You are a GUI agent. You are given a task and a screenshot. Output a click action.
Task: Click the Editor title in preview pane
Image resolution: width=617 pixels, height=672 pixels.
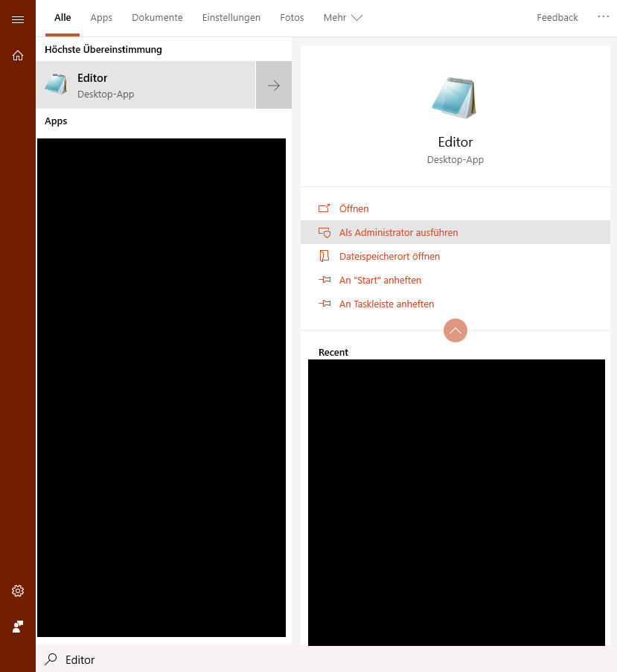click(455, 142)
